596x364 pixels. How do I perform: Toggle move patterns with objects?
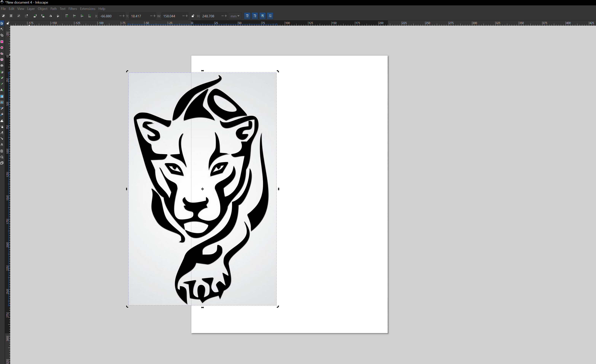coord(270,16)
